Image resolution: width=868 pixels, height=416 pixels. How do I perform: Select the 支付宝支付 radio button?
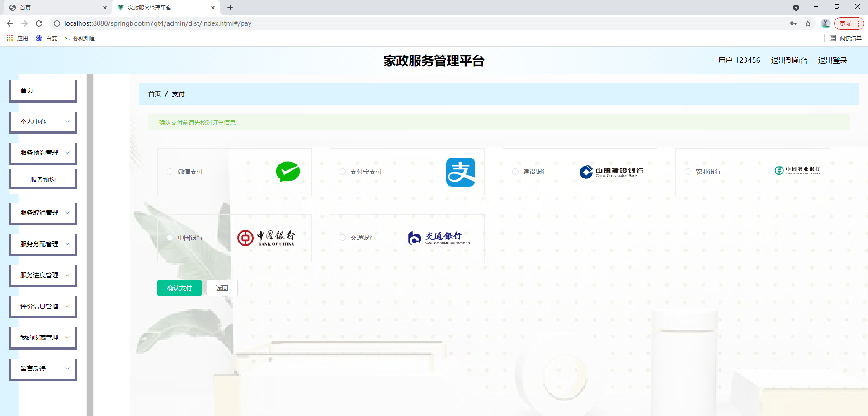pos(343,172)
